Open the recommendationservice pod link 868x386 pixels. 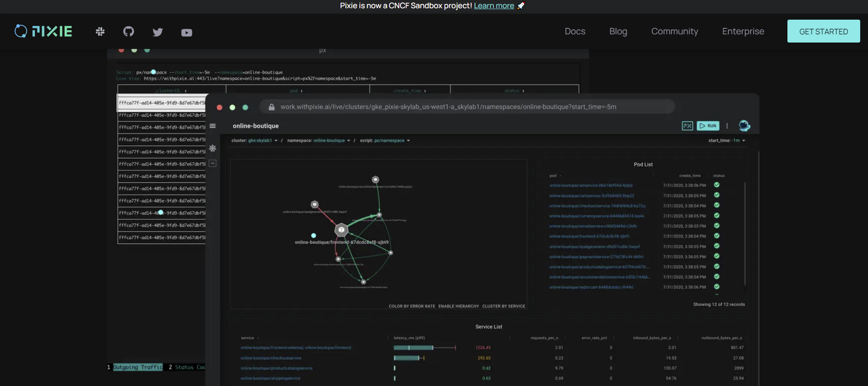[x=600, y=277]
